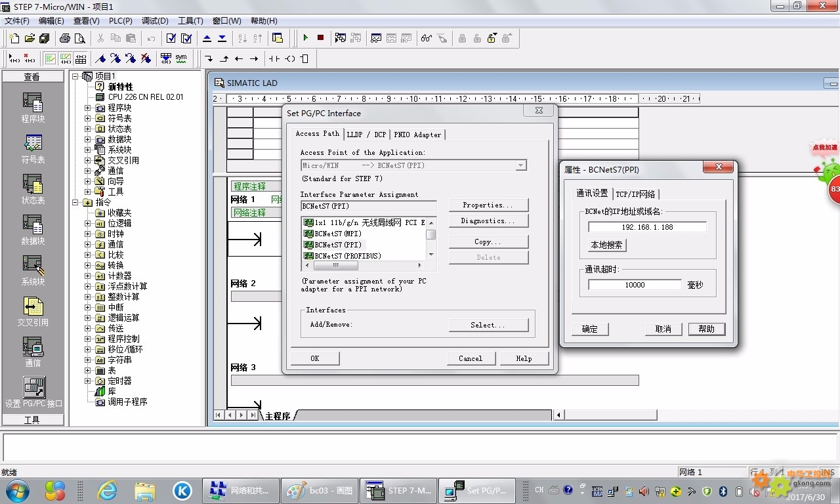Viewport: 840px width, 504px height.
Task: Click CPU 226 CN REL 02.01 tree item
Action: click(x=146, y=97)
